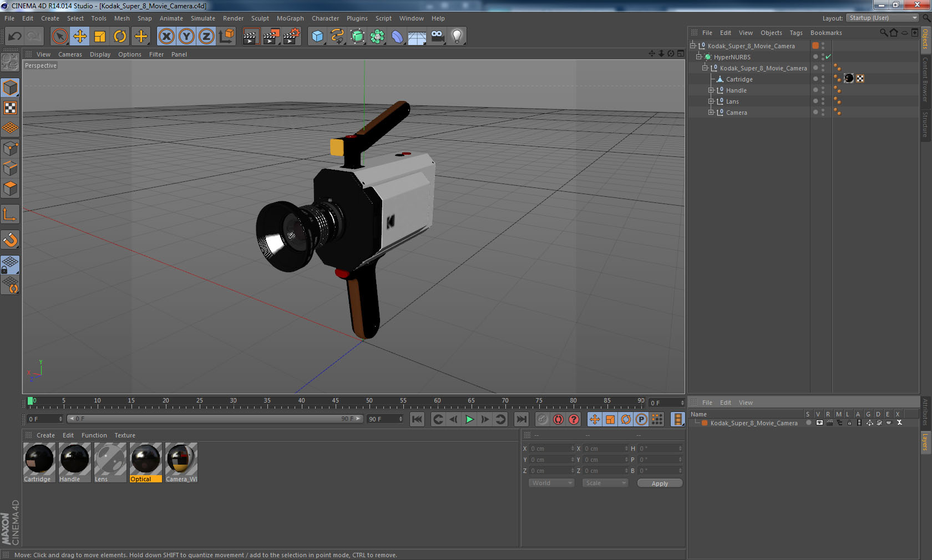The width and height of the screenshot is (932, 560).
Task: Enable snapping magnet tool
Action: click(x=10, y=240)
